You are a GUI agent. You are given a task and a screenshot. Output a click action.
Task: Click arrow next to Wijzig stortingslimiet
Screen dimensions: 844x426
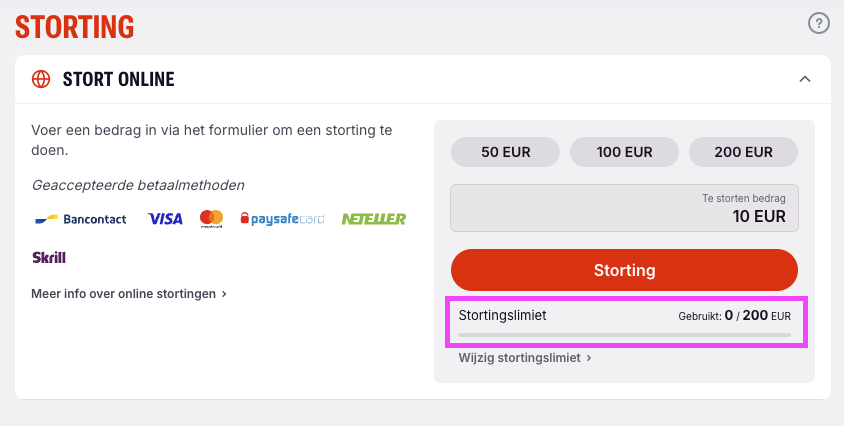point(589,358)
